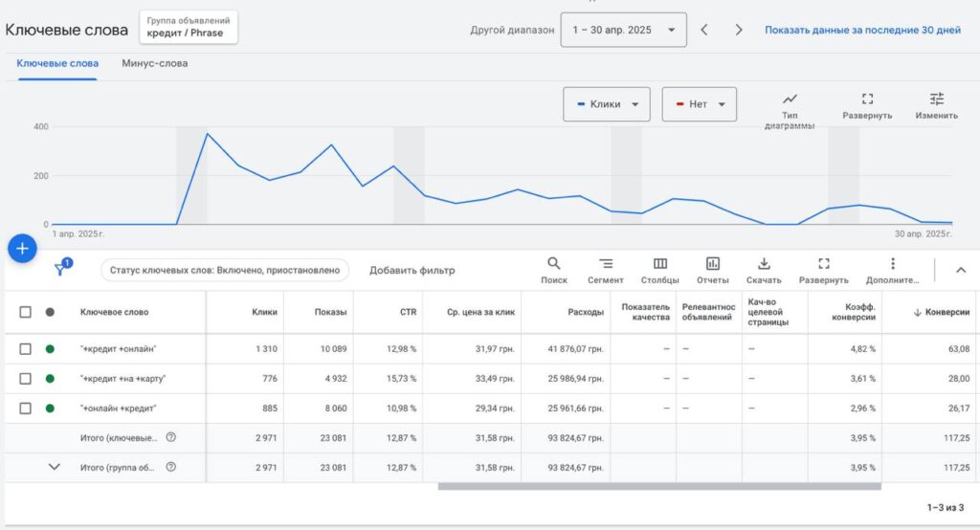Screen dimensions: 980x530
Task: Tick the checkbox for "+кредит +на +карту"
Action: point(26,379)
